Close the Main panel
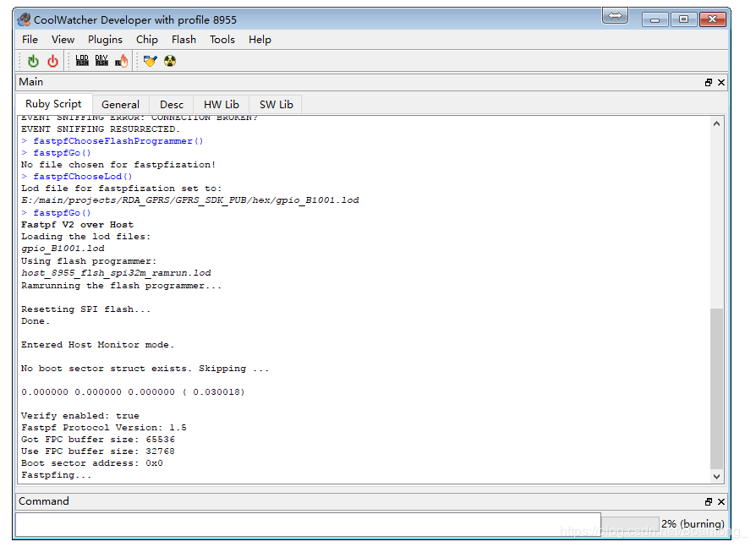756x547 pixels. point(721,82)
